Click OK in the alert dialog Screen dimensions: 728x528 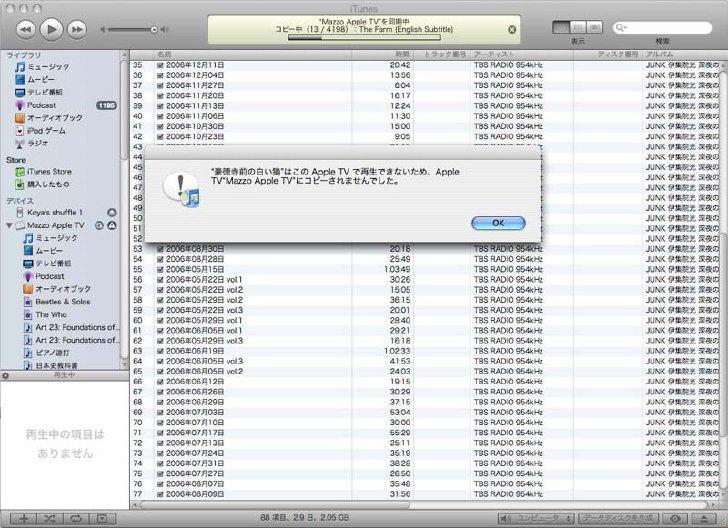pyautogui.click(x=498, y=223)
